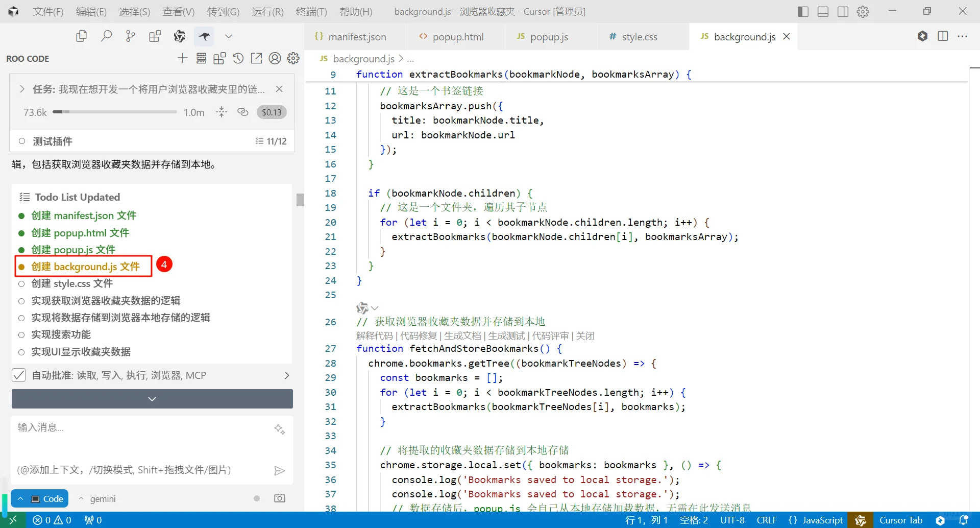Image resolution: width=980 pixels, height=528 pixels.
Task: Open the Explorer view icon
Action: tap(81, 36)
